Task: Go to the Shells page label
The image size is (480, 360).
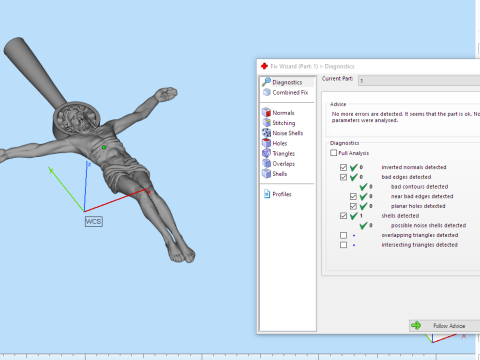Action: (280, 174)
